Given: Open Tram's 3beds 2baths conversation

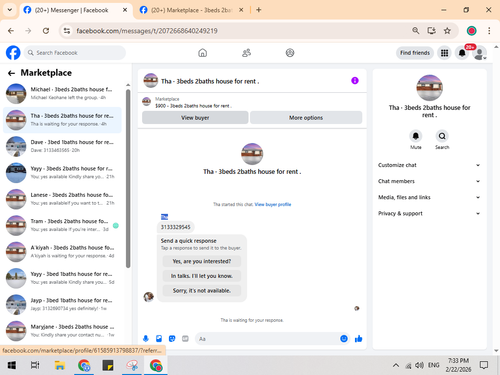Looking at the screenshot, I should pos(62,225).
